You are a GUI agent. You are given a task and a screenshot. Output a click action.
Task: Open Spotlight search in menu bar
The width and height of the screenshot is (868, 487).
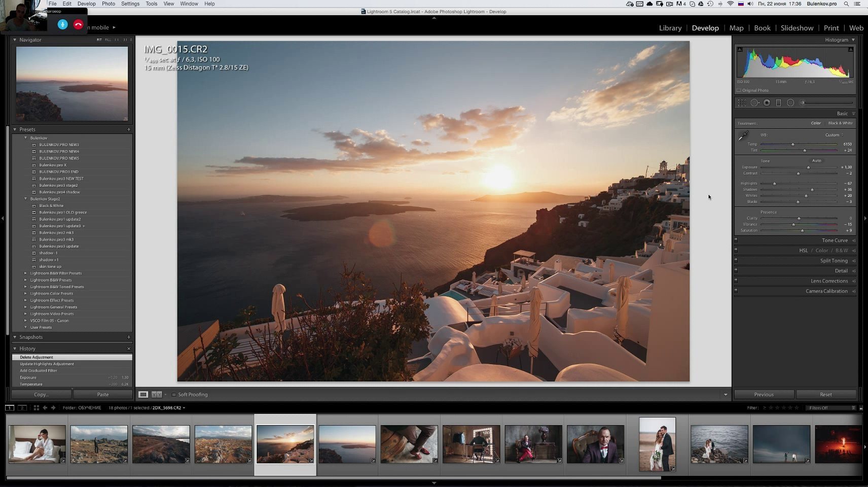[x=846, y=4]
